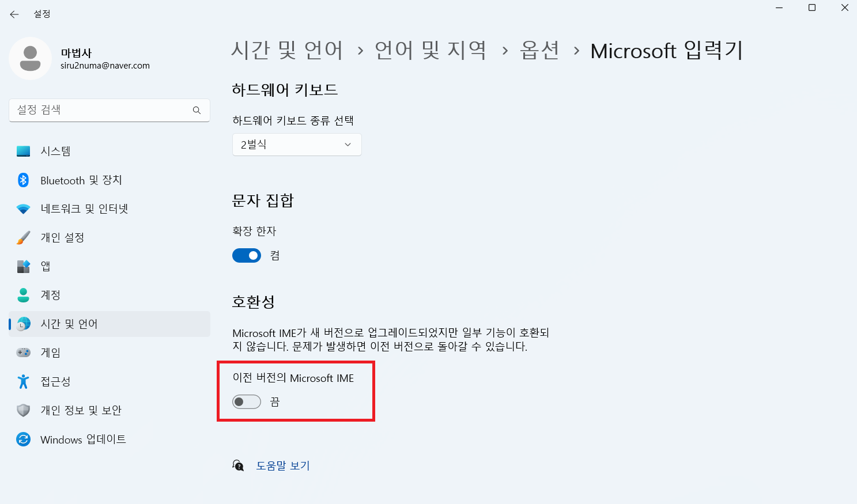Select 계정 in the sidebar
Viewport: 857px width, 504px height.
tap(110, 295)
